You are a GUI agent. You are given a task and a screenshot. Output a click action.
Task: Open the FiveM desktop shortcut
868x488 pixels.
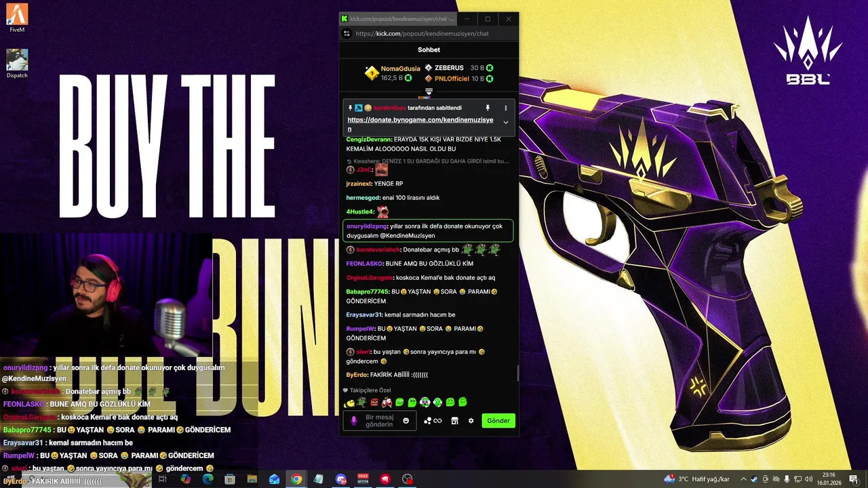(17, 18)
